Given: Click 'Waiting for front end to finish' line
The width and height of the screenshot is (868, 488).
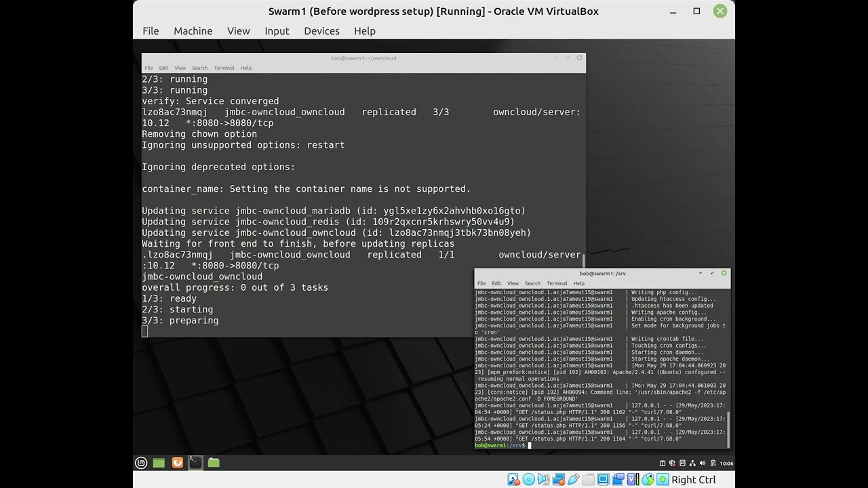Looking at the screenshot, I should point(298,243).
